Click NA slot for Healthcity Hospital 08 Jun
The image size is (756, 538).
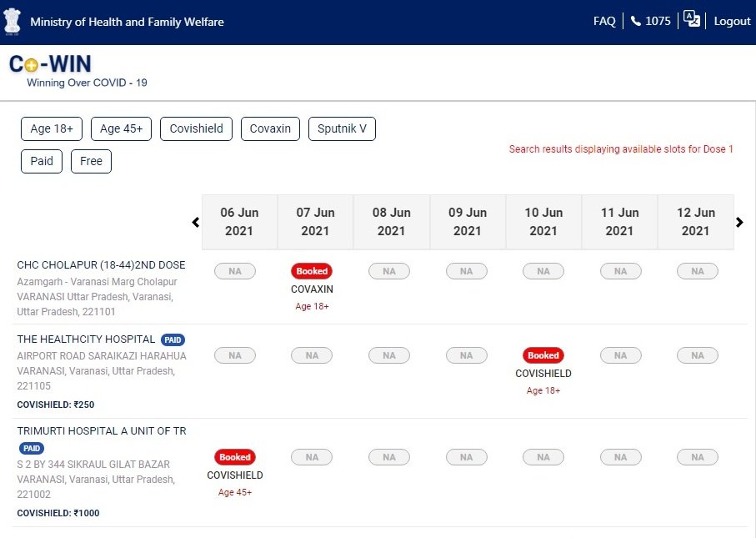[389, 355]
